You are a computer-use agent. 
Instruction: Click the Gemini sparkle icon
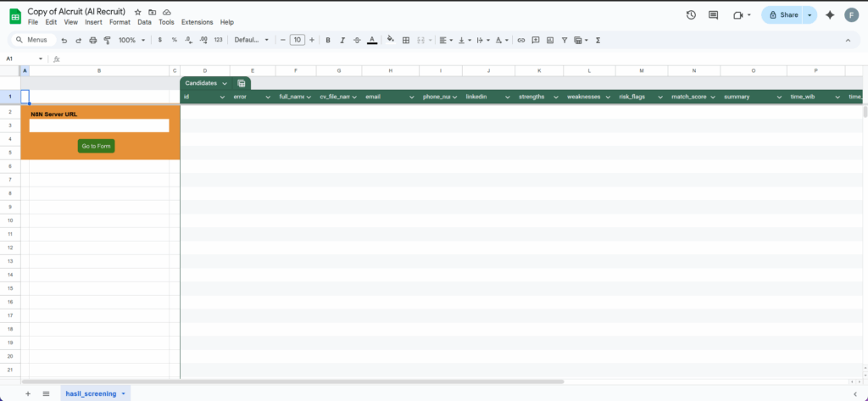(830, 15)
